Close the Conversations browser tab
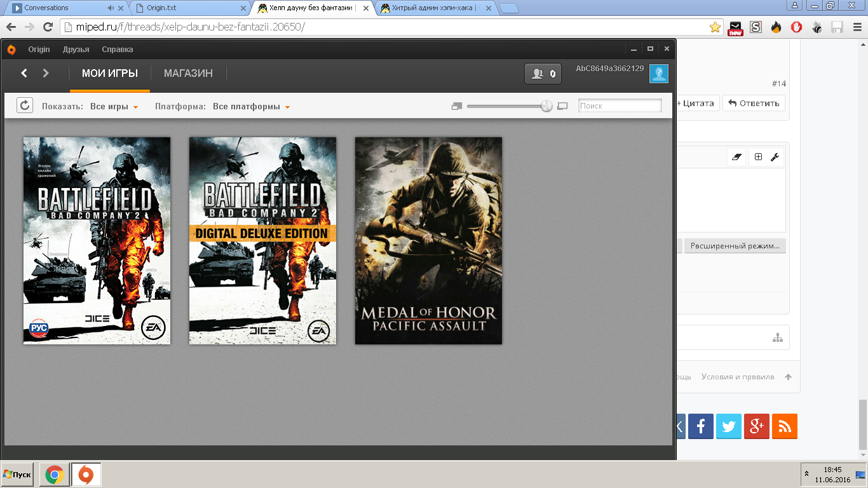The width and height of the screenshot is (868, 488). 121,8
